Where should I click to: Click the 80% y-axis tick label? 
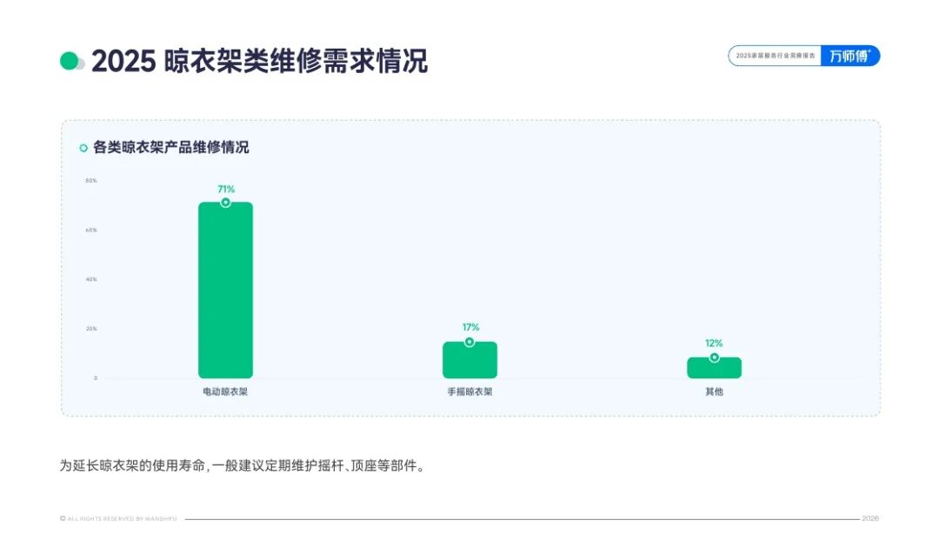(x=91, y=181)
